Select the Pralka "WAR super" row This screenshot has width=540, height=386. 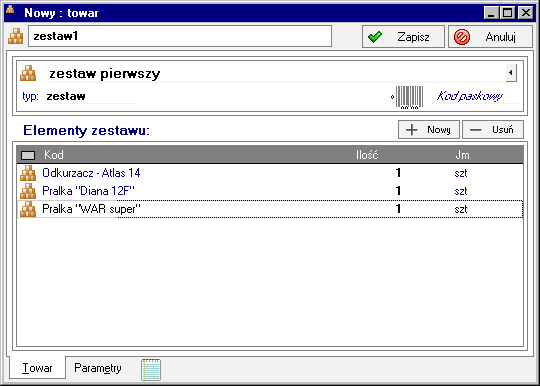[270, 209]
